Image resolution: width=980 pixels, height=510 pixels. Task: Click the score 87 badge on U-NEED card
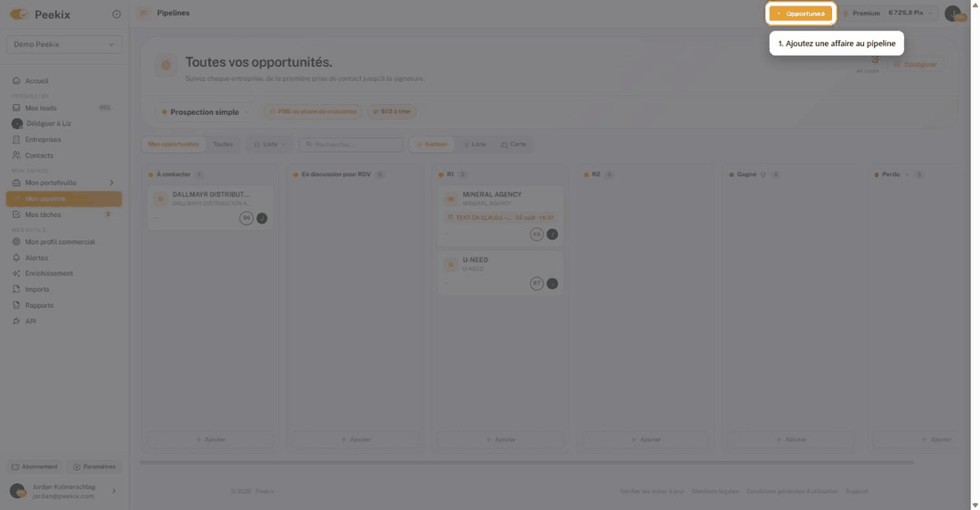[536, 283]
